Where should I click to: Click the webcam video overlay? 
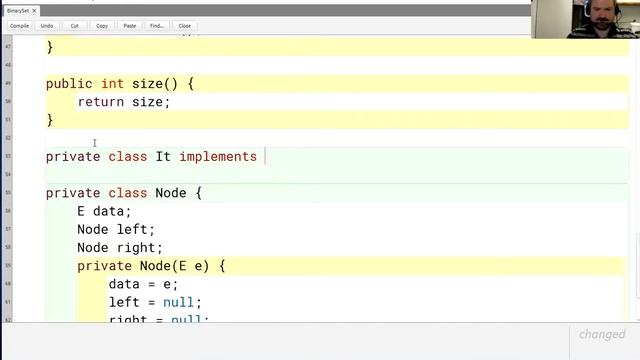[585, 19]
